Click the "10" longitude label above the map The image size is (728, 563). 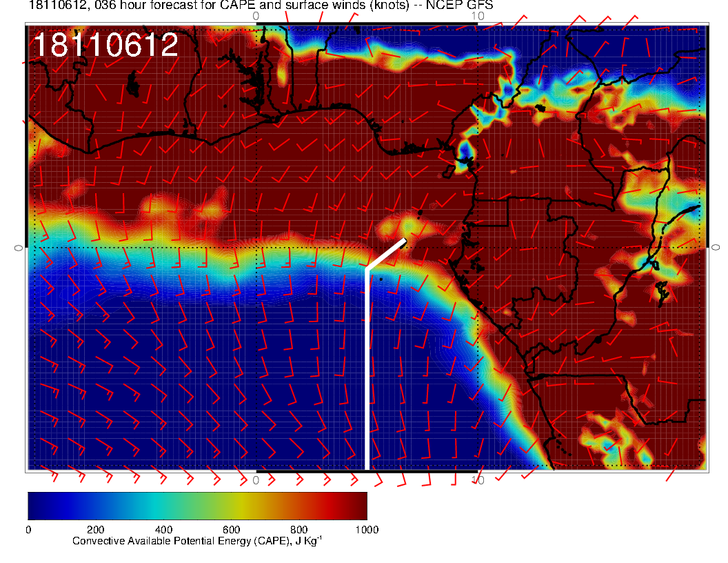(478, 16)
